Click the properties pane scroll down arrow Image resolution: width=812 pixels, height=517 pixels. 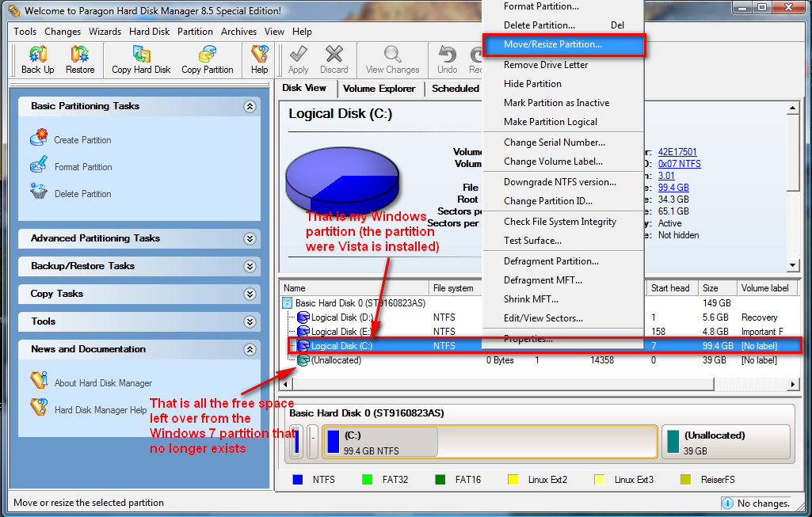click(x=792, y=265)
